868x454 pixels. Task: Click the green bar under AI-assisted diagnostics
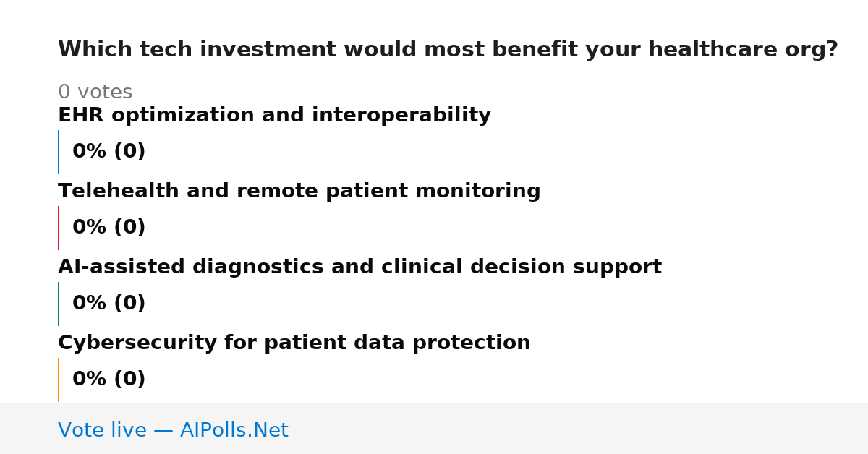pyautogui.click(x=58, y=304)
